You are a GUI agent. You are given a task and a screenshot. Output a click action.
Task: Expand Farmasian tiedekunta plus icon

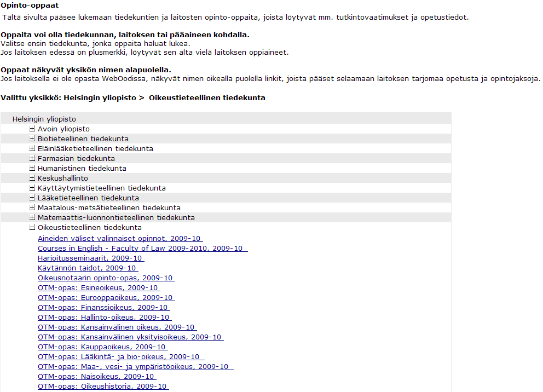pos(32,158)
